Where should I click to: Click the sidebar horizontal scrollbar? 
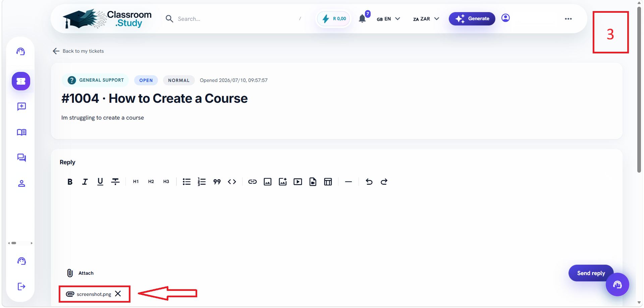14,243
